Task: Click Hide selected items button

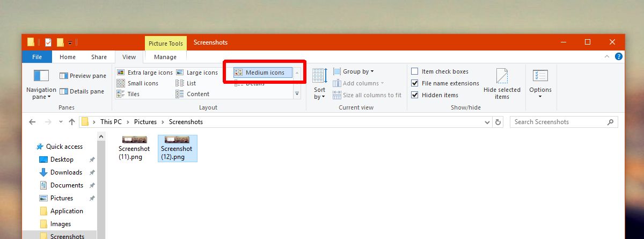Action: [502, 84]
